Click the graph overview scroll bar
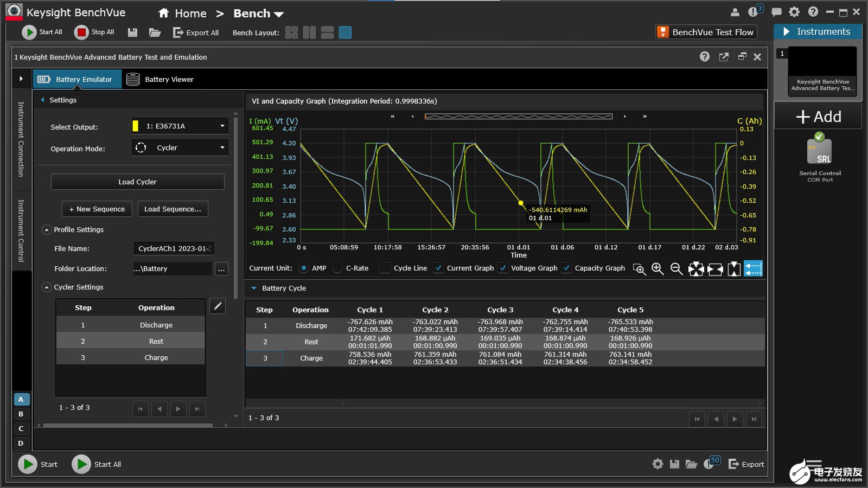This screenshot has width=868, height=488. tap(518, 116)
